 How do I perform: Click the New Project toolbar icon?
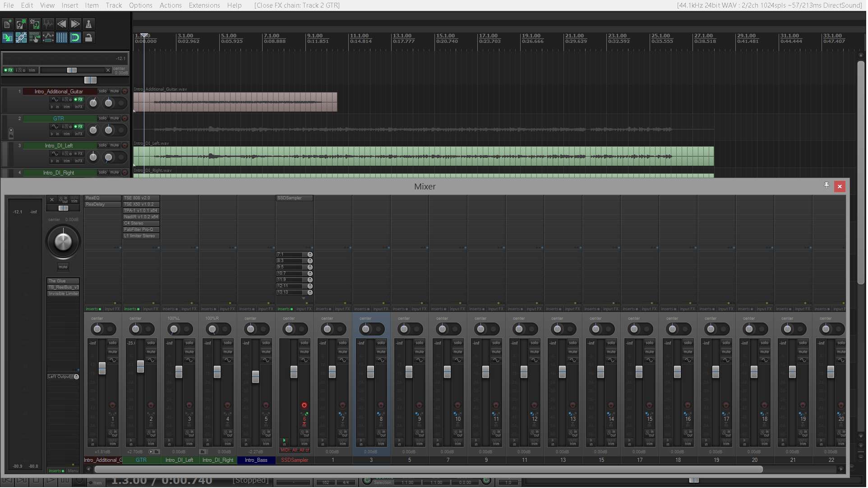[x=8, y=24]
